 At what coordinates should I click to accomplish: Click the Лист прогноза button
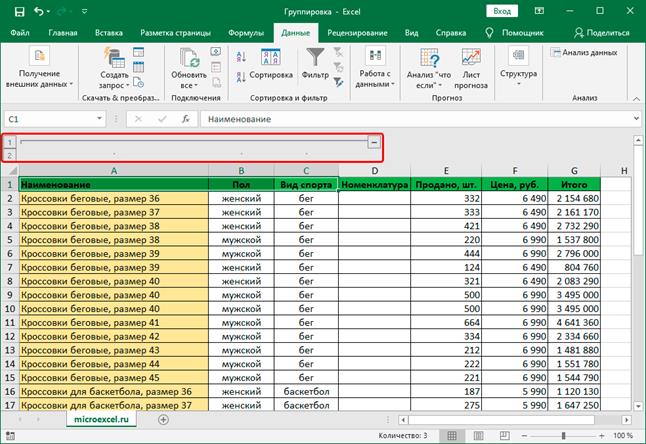471,68
